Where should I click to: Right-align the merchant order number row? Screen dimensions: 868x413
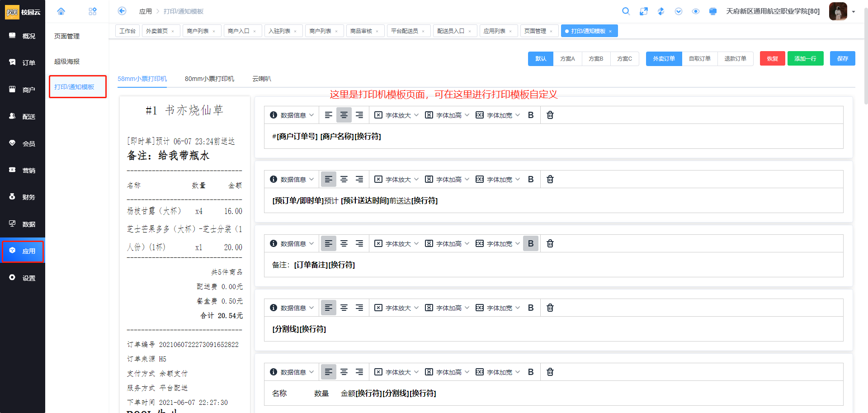click(359, 115)
